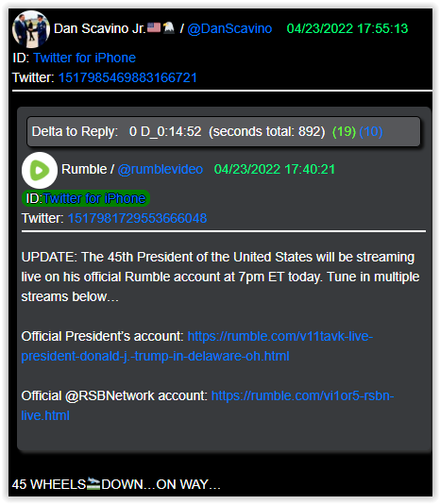440x504 pixels.
Task: Click the Delta to Reply bar
Action: pos(224,131)
